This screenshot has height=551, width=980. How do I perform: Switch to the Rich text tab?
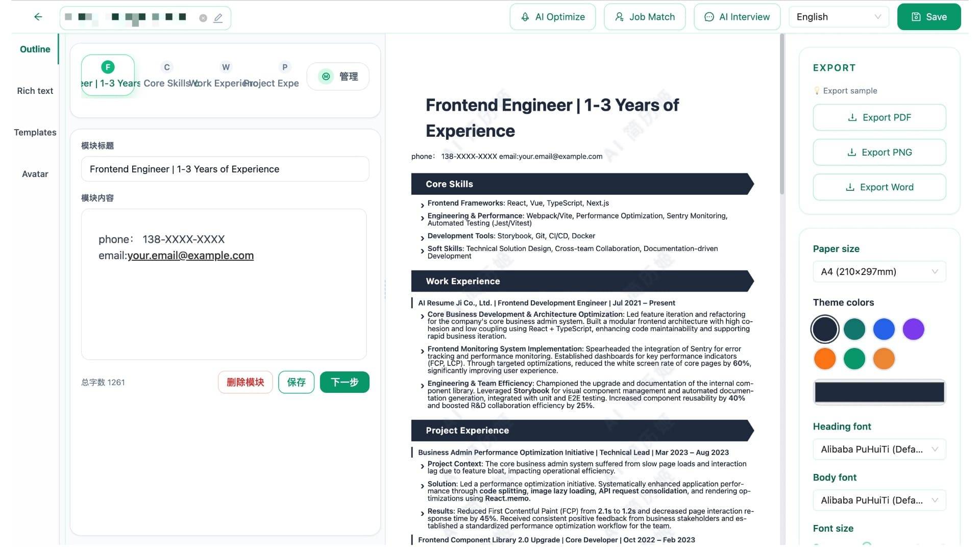34,91
